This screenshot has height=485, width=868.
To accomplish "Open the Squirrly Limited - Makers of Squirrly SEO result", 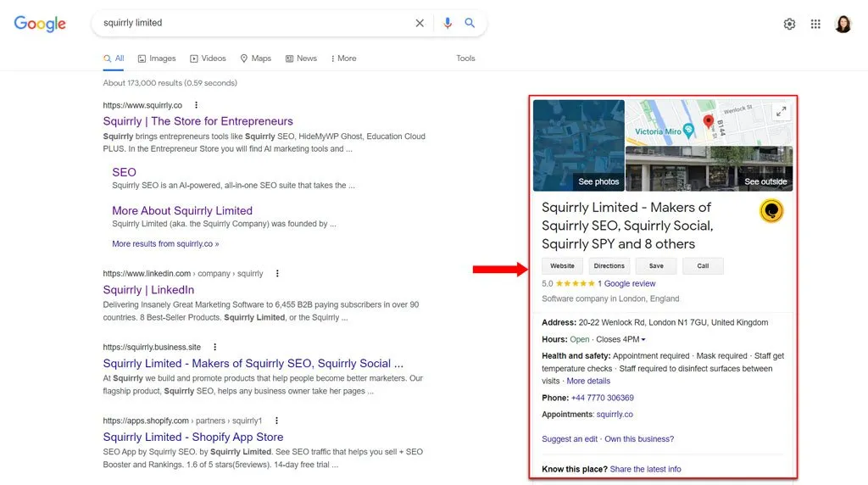I will (253, 363).
